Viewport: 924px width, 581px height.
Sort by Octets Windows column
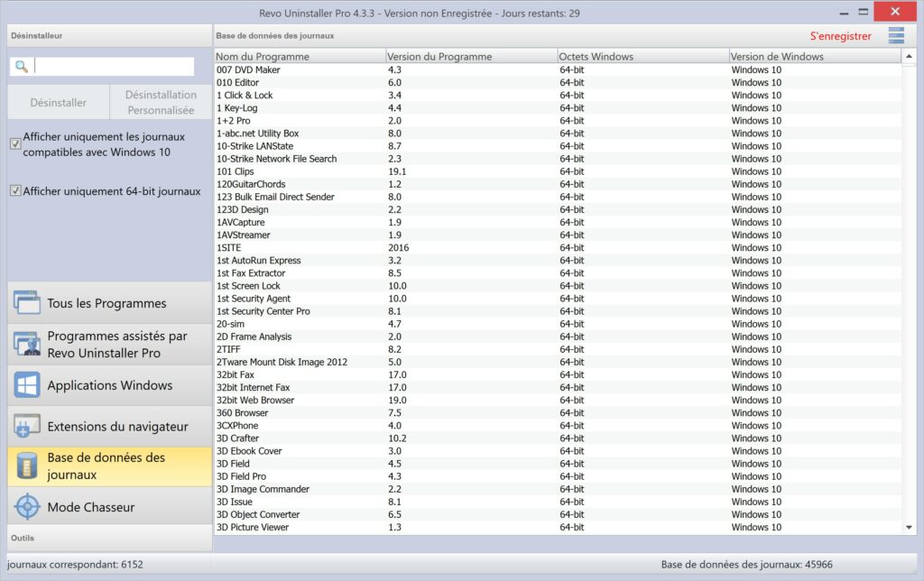click(x=642, y=56)
